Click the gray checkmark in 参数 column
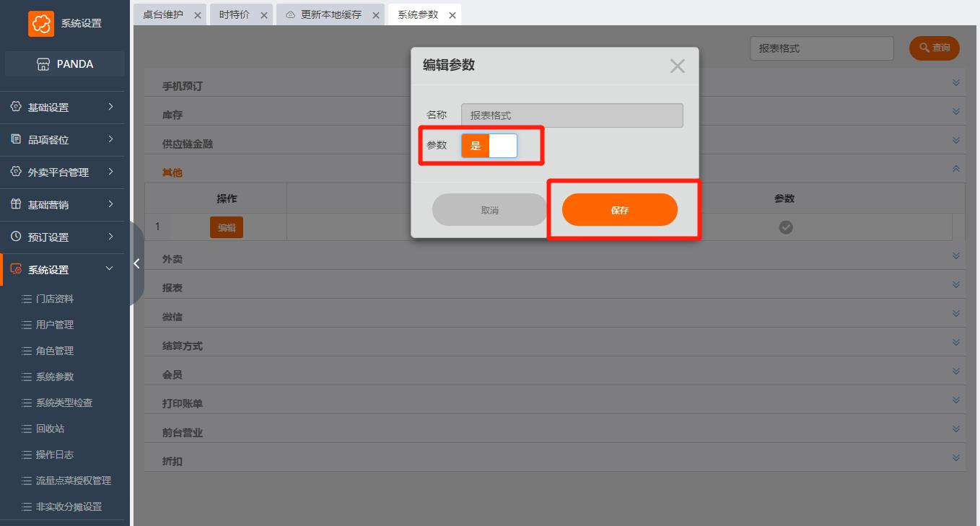Image resolution: width=980 pixels, height=526 pixels. point(786,227)
